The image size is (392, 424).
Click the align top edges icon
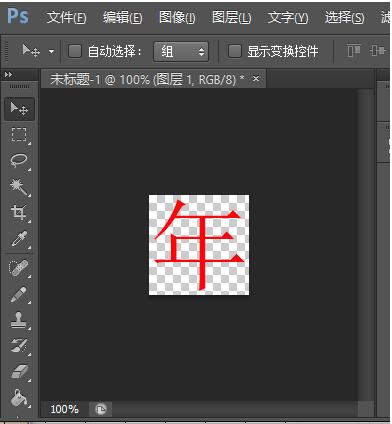[x=353, y=51]
